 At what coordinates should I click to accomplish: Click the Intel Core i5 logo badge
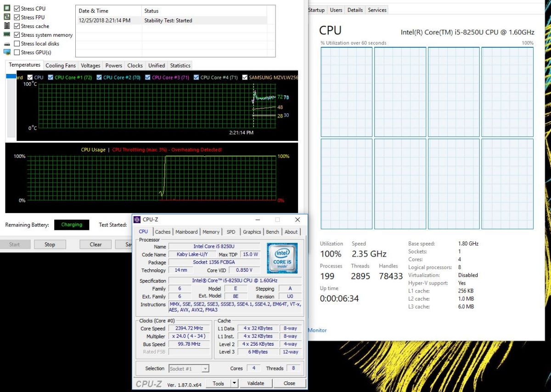tap(282, 258)
